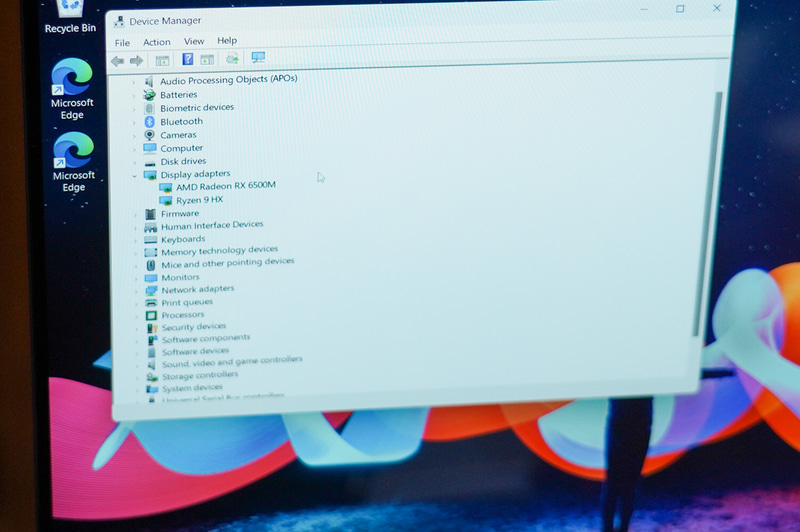Expand the Batteries node arrow
Image resolution: width=800 pixels, height=532 pixels.
(x=134, y=96)
